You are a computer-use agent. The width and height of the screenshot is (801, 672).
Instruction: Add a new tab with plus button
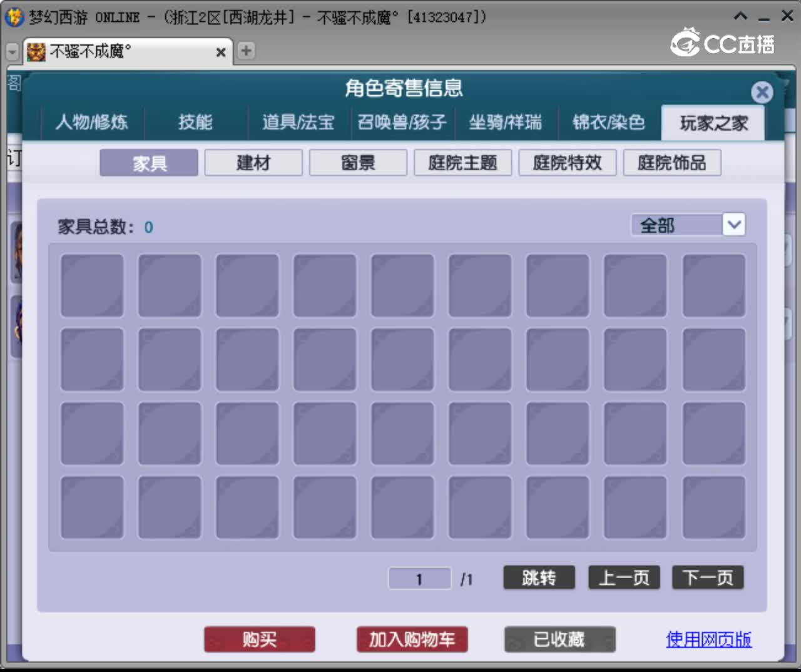click(246, 51)
